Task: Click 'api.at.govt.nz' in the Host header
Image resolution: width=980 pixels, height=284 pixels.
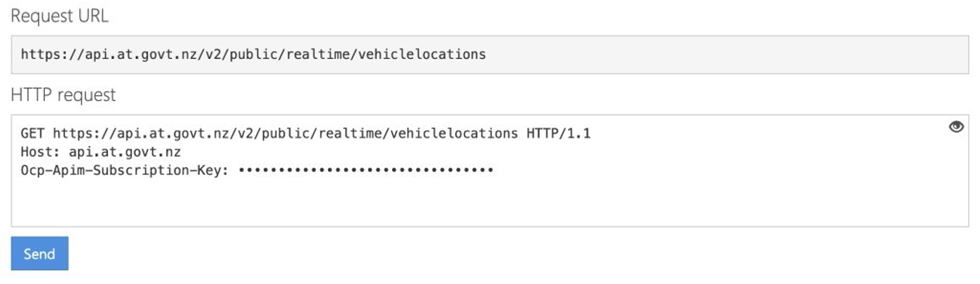Action: tap(124, 152)
